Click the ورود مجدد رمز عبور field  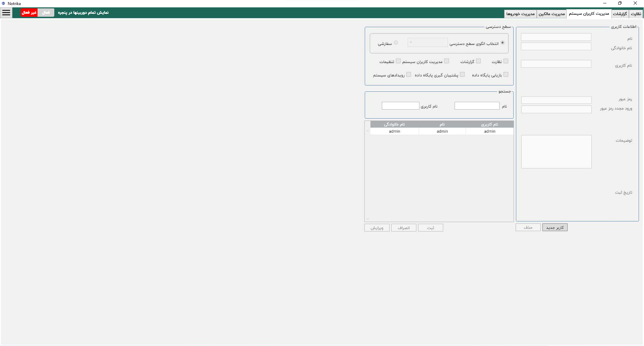tap(557, 110)
